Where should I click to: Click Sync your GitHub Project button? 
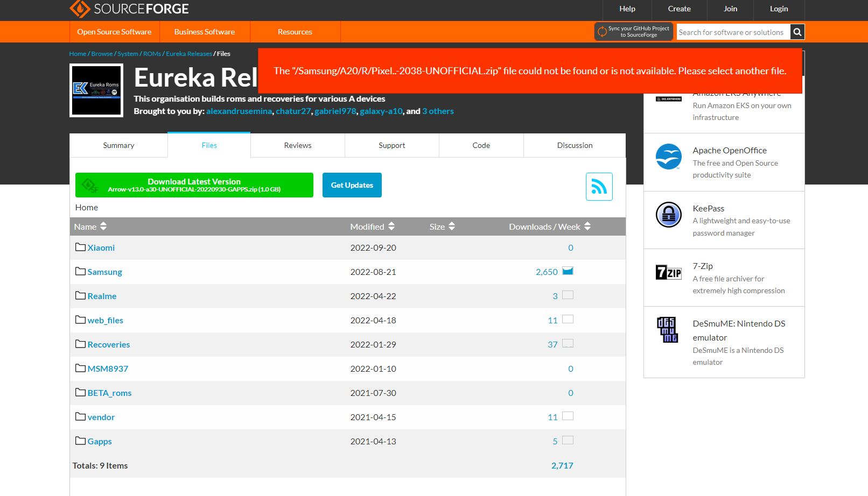[x=634, y=32]
